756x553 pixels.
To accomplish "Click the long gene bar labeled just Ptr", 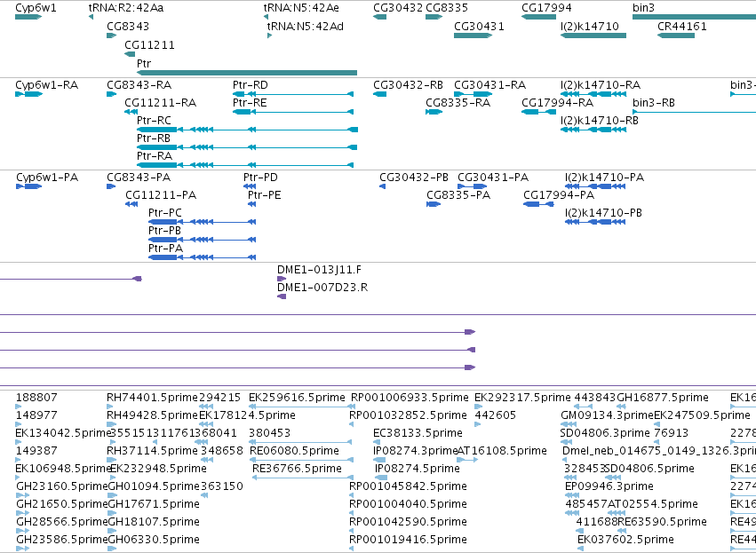I will [247, 73].
